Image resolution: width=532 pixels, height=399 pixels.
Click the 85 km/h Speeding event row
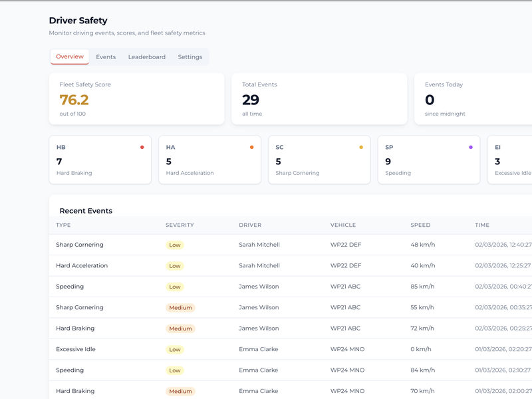(266, 287)
